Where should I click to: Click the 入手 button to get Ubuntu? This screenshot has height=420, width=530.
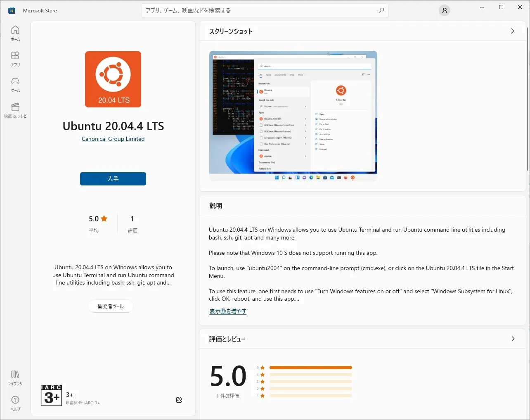(x=113, y=179)
